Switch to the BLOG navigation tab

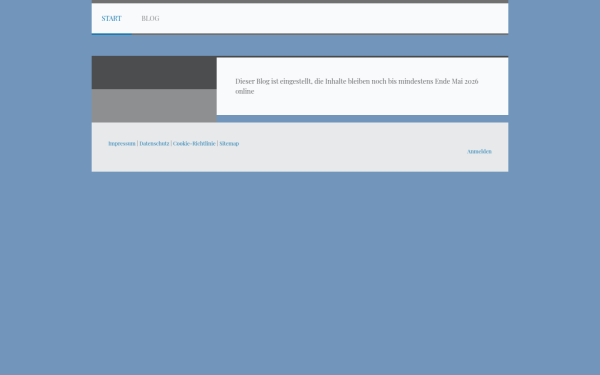[x=150, y=18]
